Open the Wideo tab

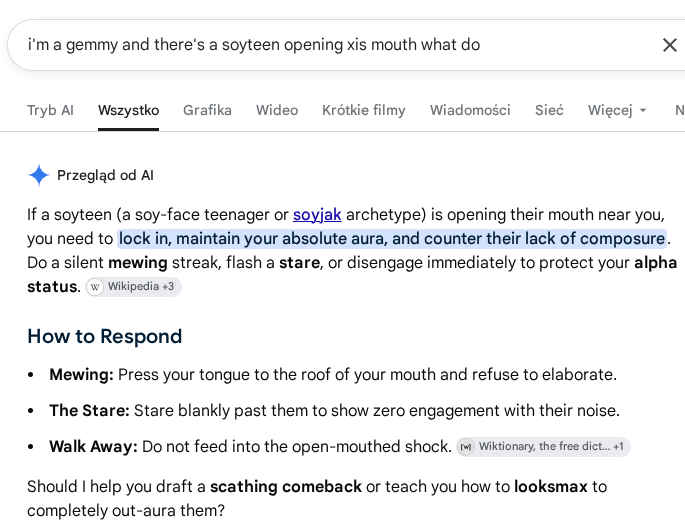pyautogui.click(x=277, y=110)
